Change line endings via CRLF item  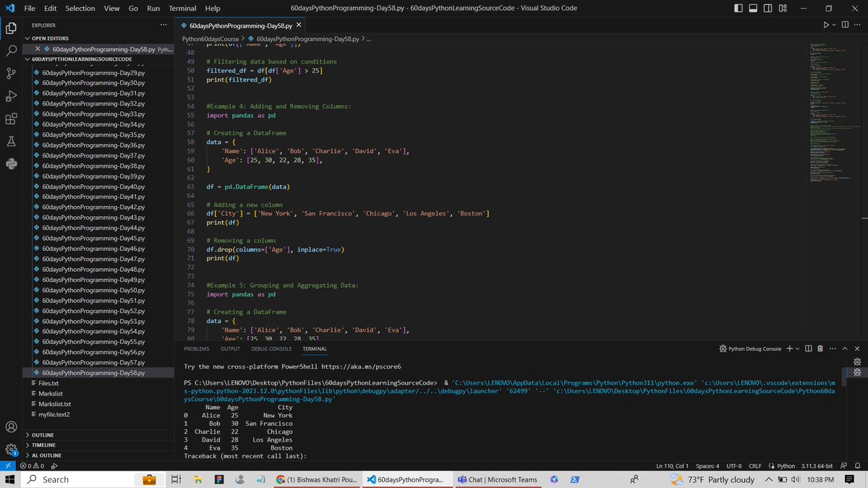[755, 466]
